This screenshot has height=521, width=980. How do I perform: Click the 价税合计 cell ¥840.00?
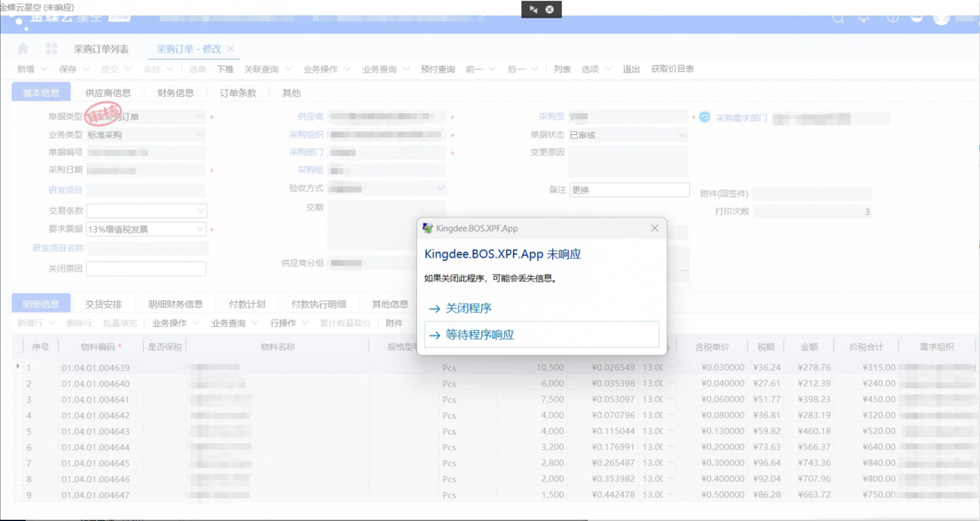879,463
